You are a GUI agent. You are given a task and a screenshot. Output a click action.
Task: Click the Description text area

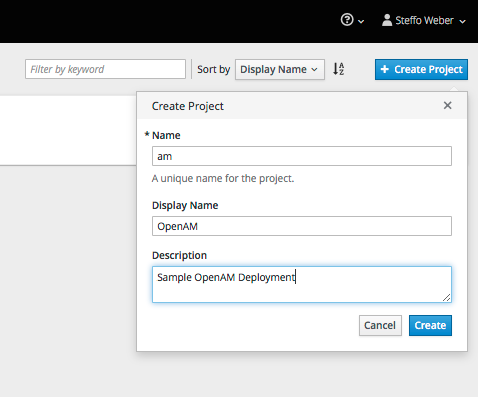(302, 284)
